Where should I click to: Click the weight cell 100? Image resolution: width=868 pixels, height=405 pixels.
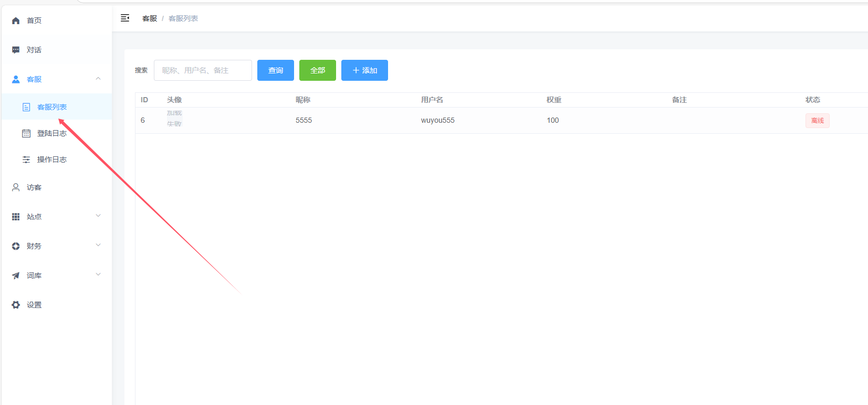point(553,120)
